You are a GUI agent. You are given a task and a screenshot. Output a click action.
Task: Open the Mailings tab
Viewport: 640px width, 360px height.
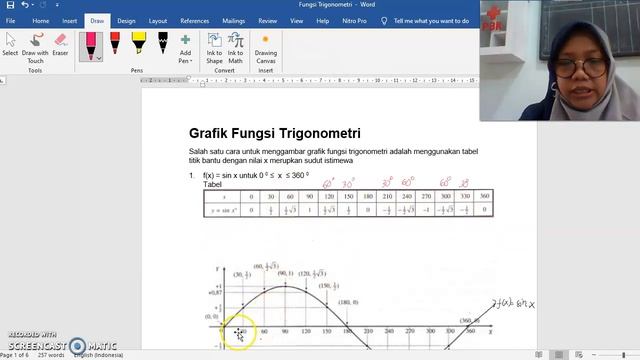coord(233,21)
